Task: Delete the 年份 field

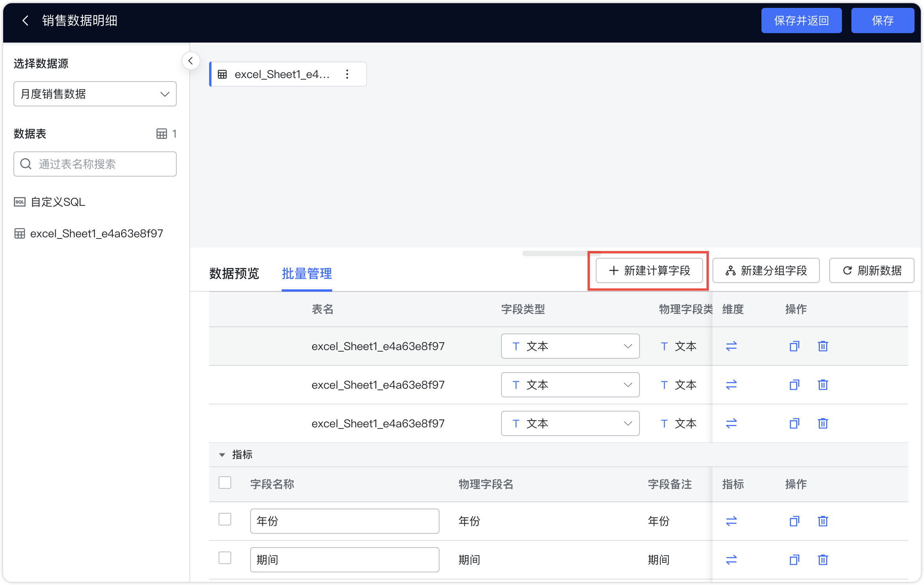Action: 823,521
